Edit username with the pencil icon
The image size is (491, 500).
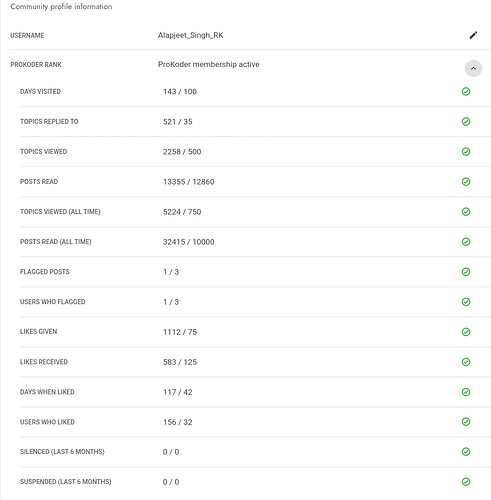[473, 35]
